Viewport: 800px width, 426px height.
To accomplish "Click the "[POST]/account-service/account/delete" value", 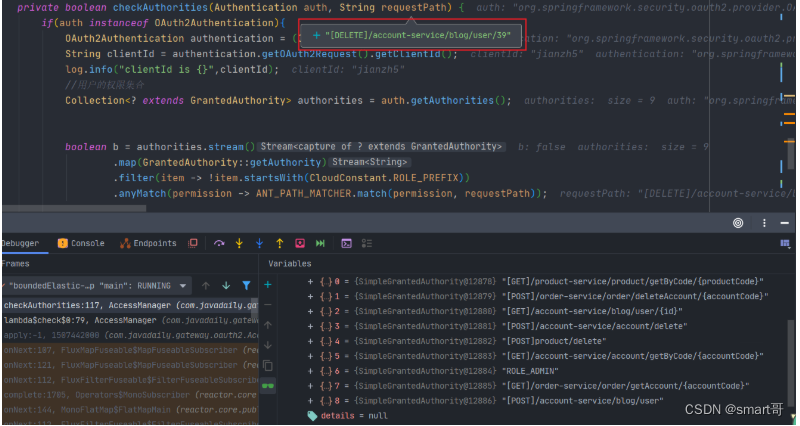I will tap(594, 326).
